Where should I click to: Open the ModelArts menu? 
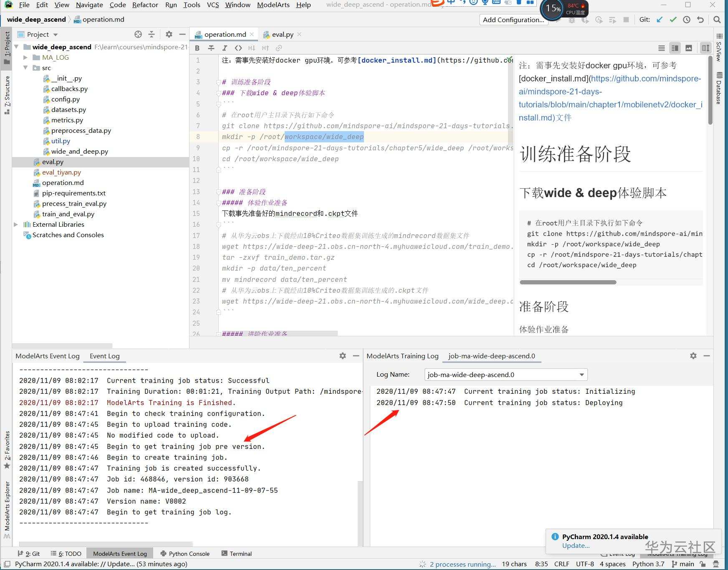(273, 5)
